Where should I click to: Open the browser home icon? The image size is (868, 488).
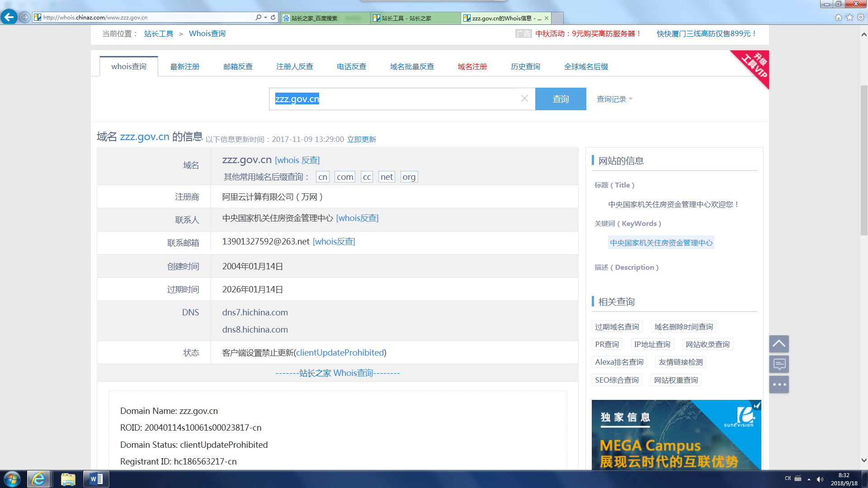838,17
